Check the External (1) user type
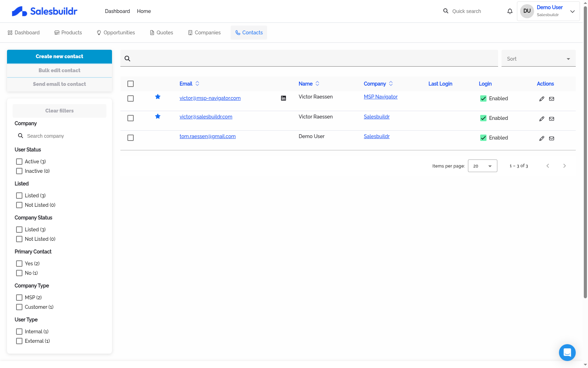Viewport: 588px width, 368px height. 19,341
